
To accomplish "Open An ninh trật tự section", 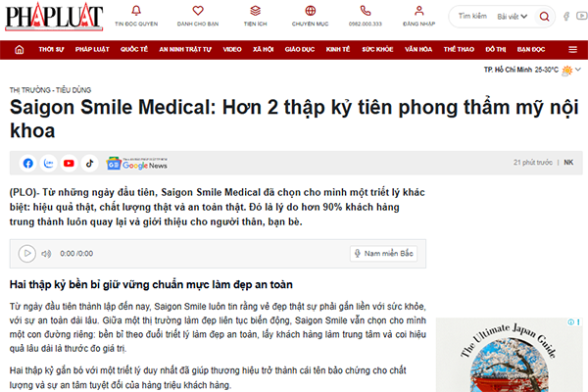I will pos(185,50).
